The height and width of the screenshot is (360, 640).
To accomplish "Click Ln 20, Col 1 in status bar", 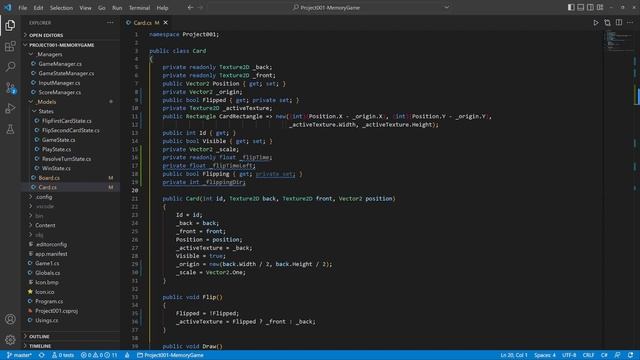I will [514, 355].
